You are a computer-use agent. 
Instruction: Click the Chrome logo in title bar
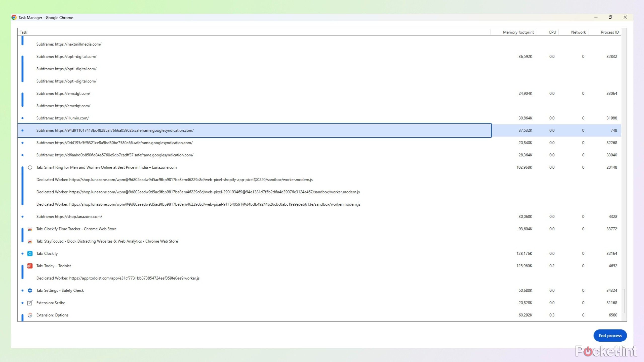(x=14, y=17)
